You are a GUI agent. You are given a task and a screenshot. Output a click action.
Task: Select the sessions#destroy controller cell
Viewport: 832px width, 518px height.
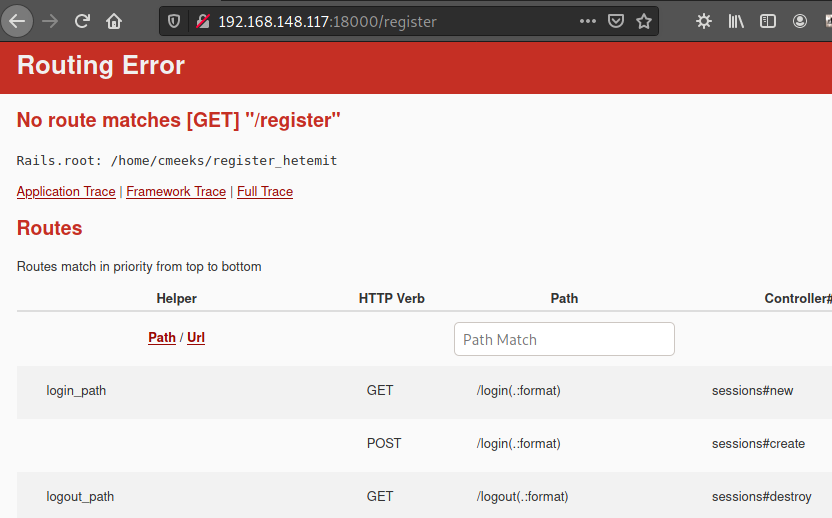click(x=761, y=497)
